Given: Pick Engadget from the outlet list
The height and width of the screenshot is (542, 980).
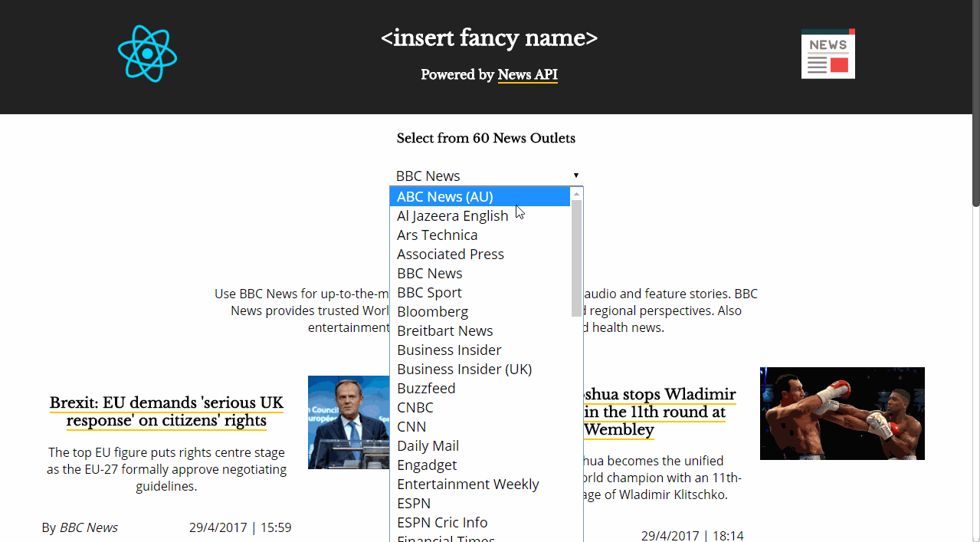Looking at the screenshot, I should point(480,465).
